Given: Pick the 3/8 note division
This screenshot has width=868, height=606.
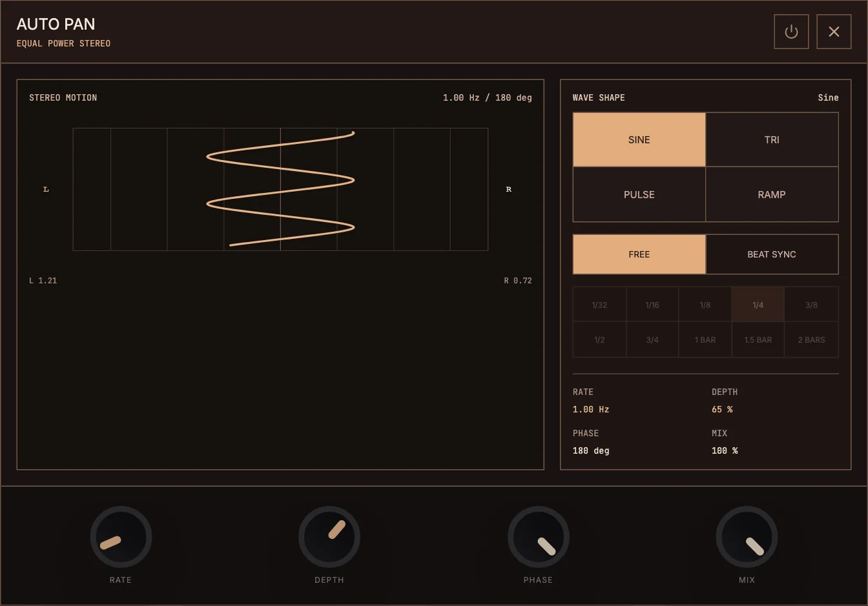Looking at the screenshot, I should (x=811, y=305).
